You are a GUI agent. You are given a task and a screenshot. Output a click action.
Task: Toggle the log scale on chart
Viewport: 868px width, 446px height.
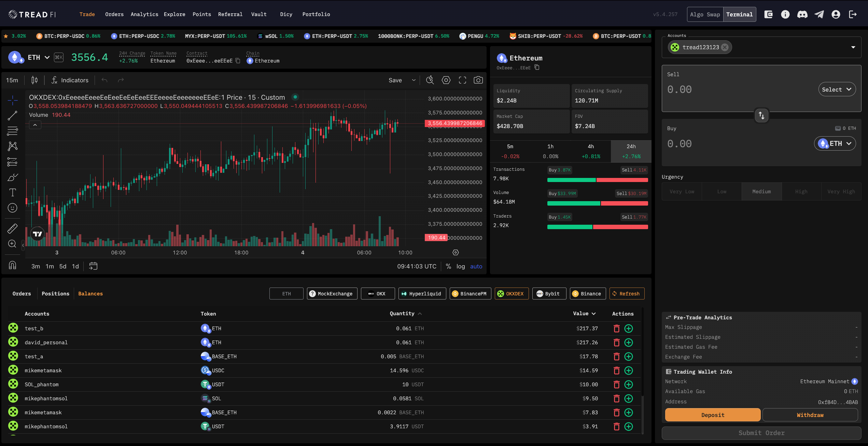pyautogui.click(x=460, y=266)
